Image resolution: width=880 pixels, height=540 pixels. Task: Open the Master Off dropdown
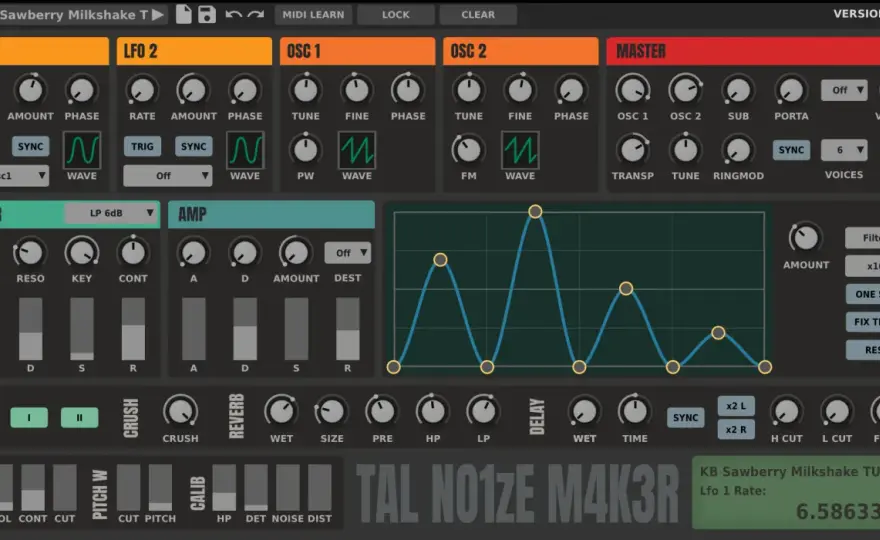(844, 90)
